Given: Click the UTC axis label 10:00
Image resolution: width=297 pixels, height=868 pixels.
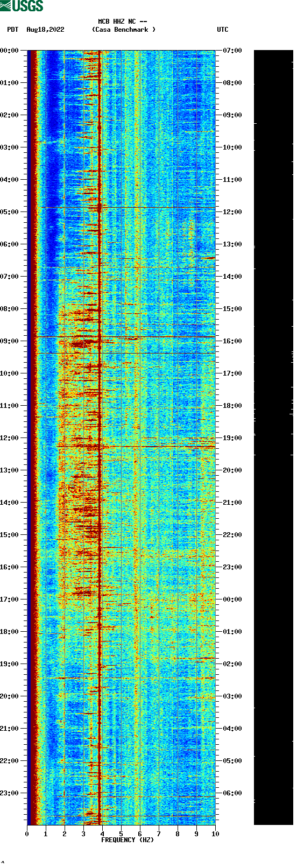Looking at the screenshot, I should click(232, 147).
